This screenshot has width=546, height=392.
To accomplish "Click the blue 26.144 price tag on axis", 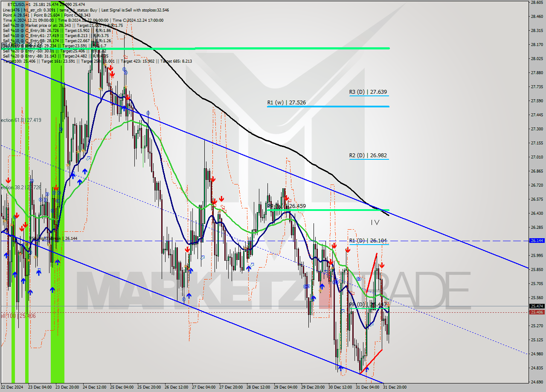I will (x=537, y=241).
